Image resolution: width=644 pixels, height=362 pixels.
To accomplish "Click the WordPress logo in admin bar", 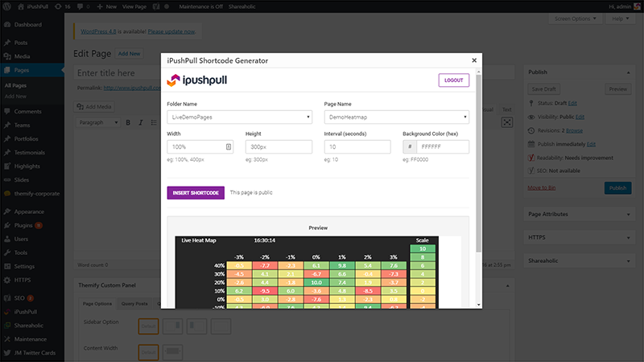I will click(x=8, y=6).
